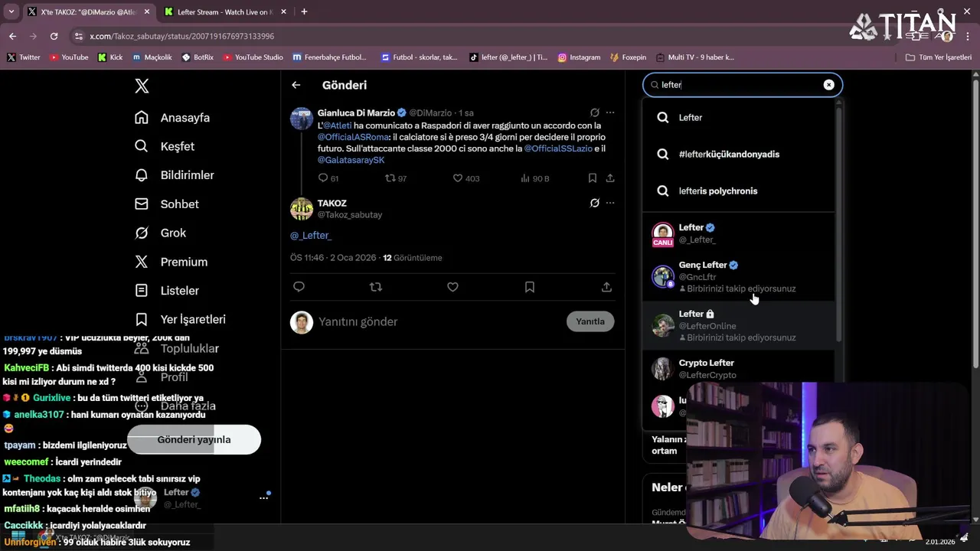This screenshot has width=980, height=551.
Task: Like TAKOZ's post
Action: [452, 287]
